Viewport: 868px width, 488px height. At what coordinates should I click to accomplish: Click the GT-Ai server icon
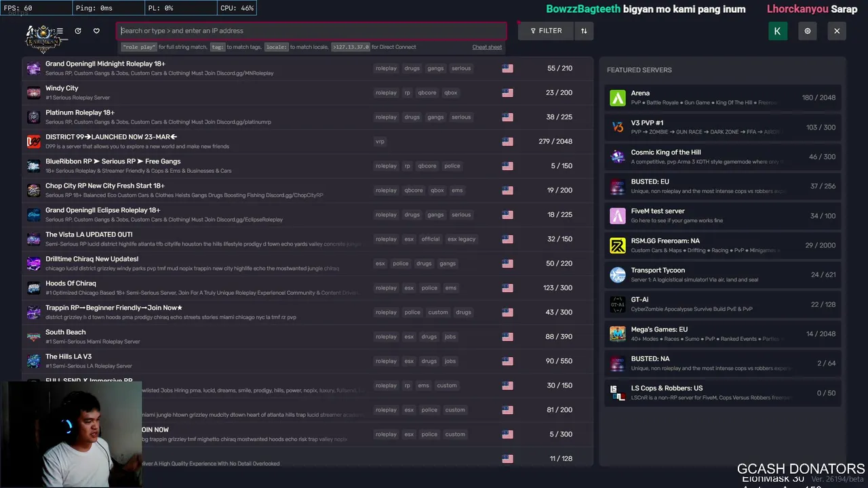click(x=618, y=304)
